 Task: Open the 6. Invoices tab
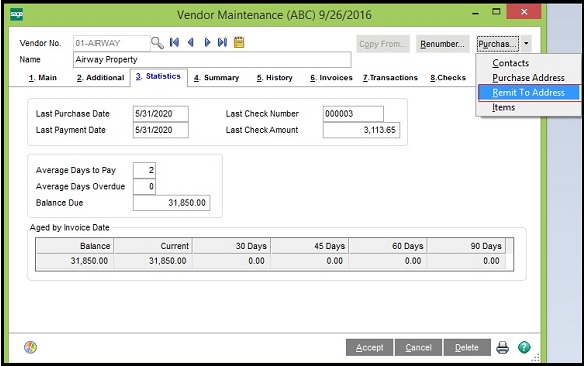(x=331, y=77)
